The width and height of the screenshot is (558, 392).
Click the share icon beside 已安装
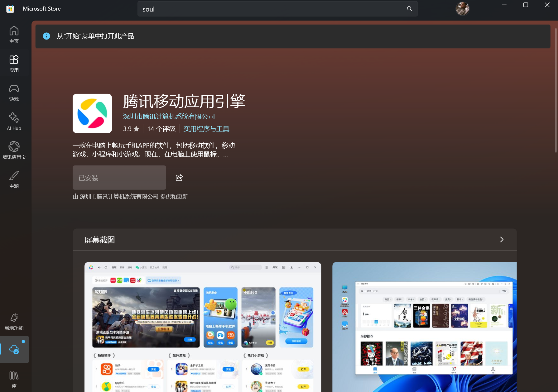[x=179, y=177]
